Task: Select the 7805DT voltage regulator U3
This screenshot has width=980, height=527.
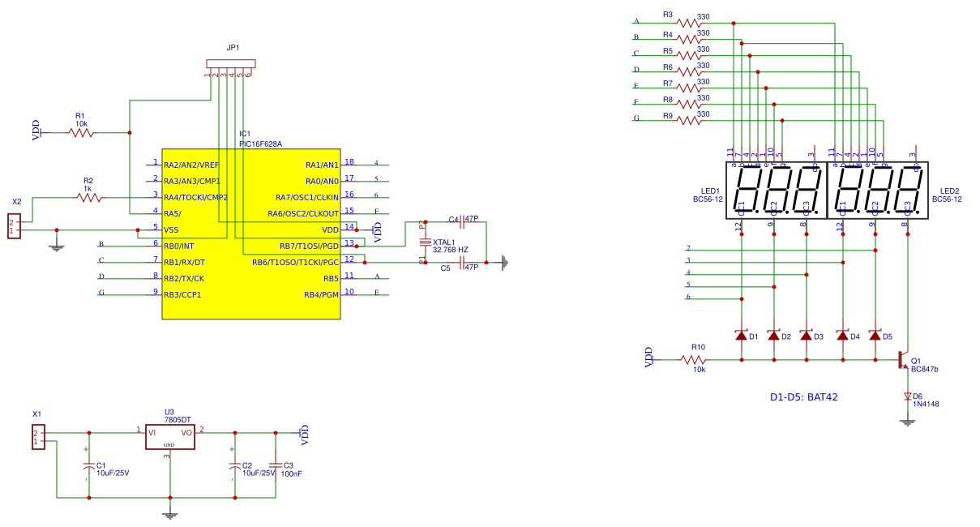Action: pyautogui.click(x=172, y=438)
